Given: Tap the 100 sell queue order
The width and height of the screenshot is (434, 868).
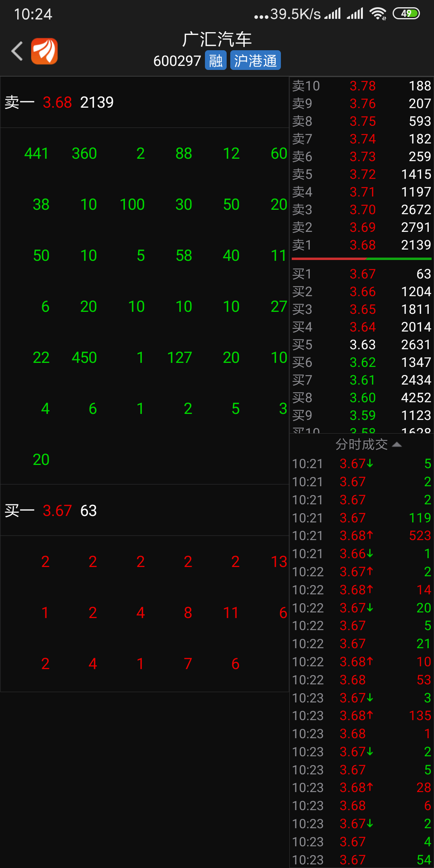Looking at the screenshot, I should click(132, 205).
